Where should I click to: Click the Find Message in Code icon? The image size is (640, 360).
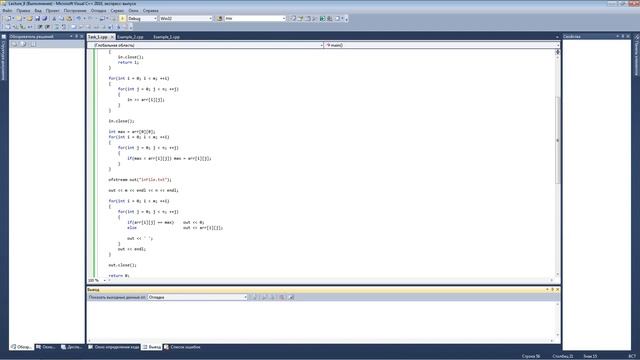[x=255, y=297]
